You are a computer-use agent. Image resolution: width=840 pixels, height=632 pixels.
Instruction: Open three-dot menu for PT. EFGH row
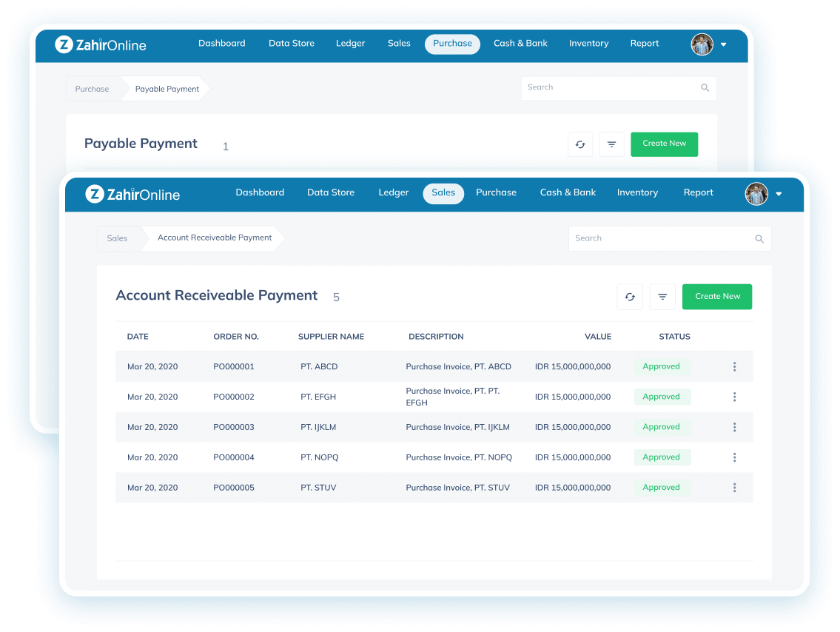tap(734, 397)
